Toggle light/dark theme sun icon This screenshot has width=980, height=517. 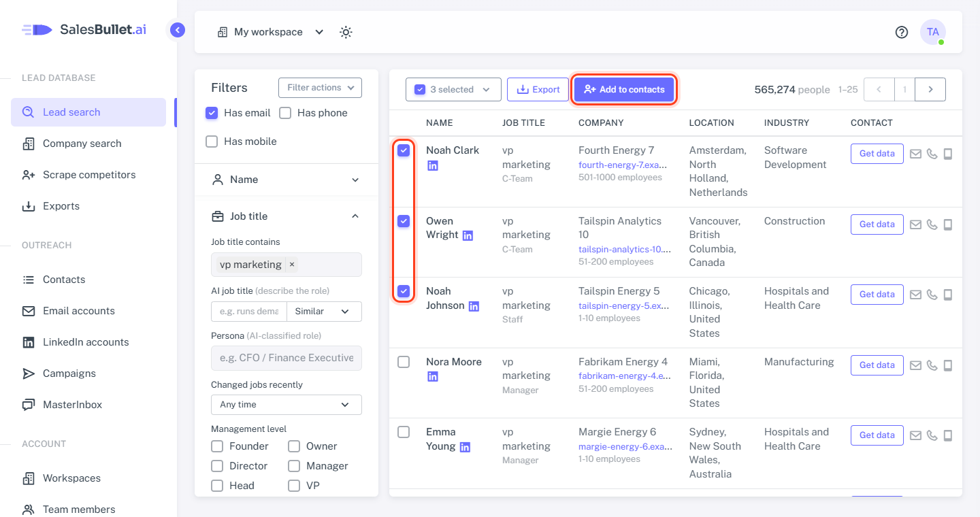[x=346, y=32]
